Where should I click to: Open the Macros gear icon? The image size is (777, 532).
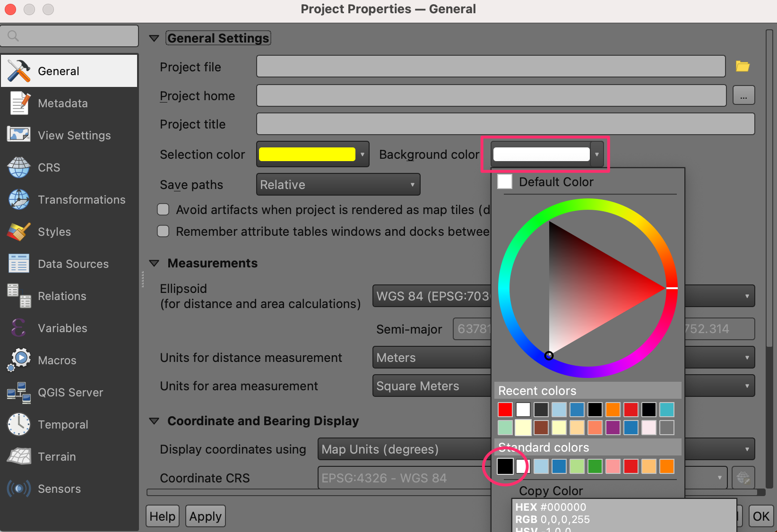19,360
